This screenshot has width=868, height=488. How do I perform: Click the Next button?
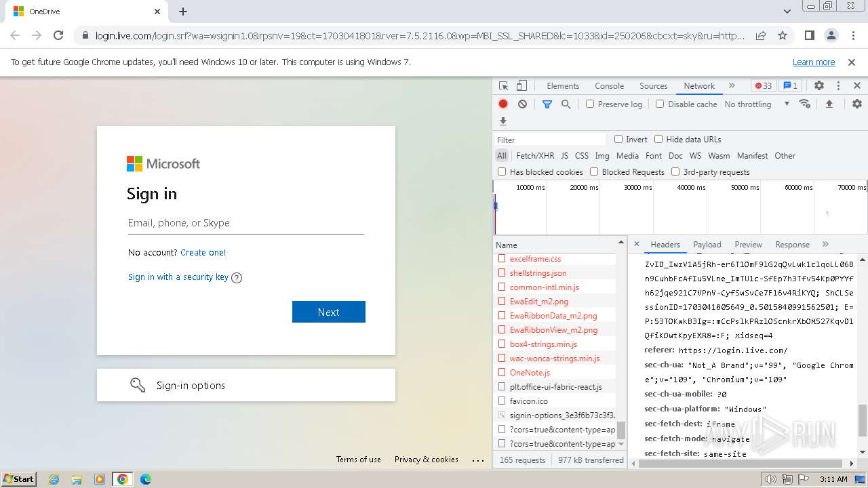[x=329, y=312]
